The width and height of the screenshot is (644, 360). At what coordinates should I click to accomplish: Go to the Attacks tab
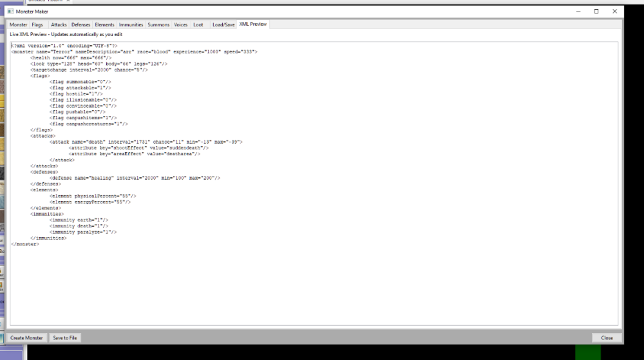59,24
